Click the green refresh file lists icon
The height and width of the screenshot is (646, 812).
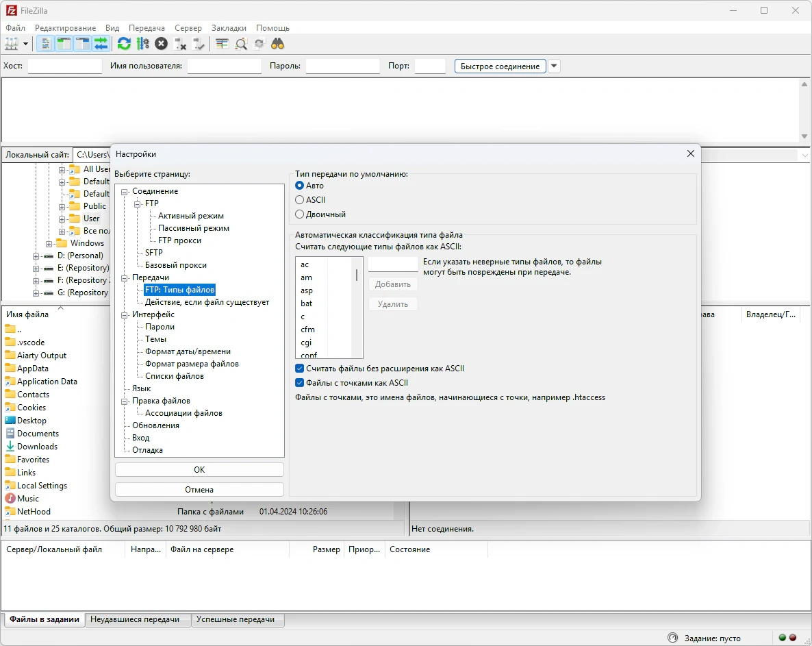click(124, 44)
